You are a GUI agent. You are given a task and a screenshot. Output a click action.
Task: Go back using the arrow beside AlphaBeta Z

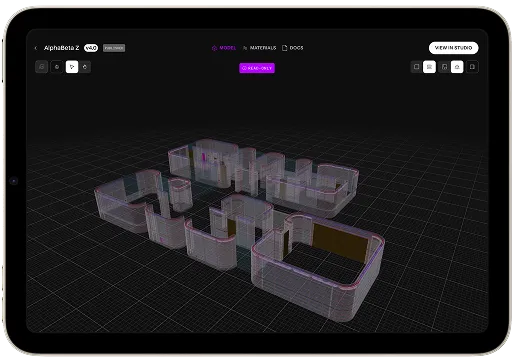[x=36, y=48]
